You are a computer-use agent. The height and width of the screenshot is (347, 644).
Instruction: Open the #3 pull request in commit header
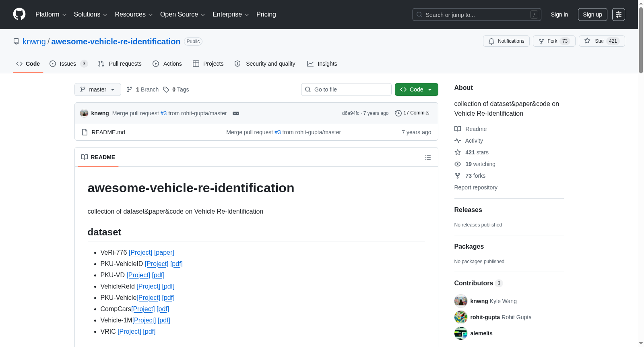[x=163, y=113]
